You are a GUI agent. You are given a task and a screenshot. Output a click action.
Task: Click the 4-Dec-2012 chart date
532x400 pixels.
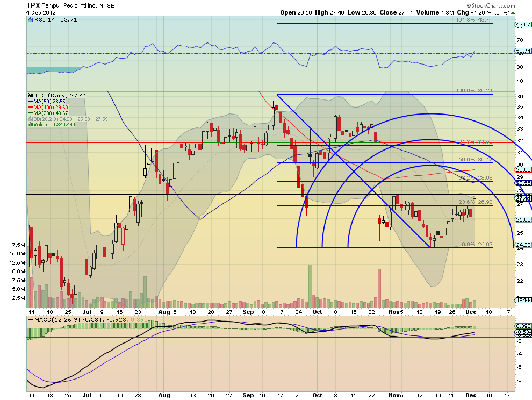pos(41,12)
